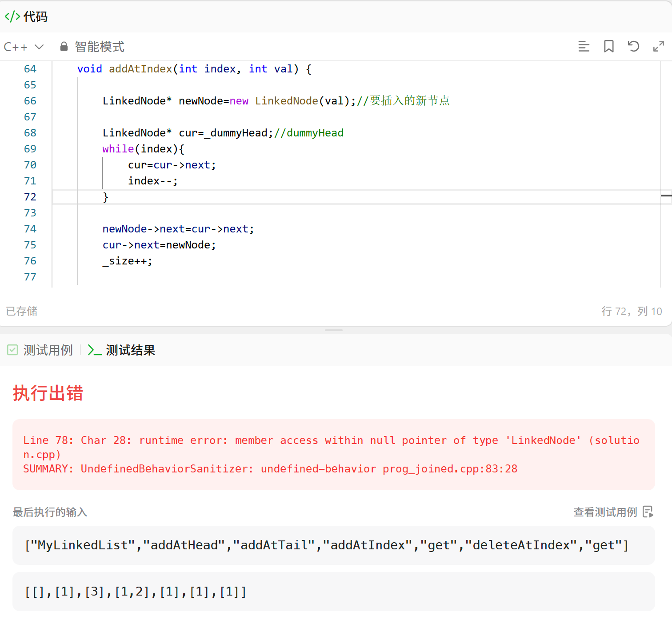Viewport: 672px width, 624px height.
Task: Click the code brackets icon beside 代码
Action: coord(12,16)
